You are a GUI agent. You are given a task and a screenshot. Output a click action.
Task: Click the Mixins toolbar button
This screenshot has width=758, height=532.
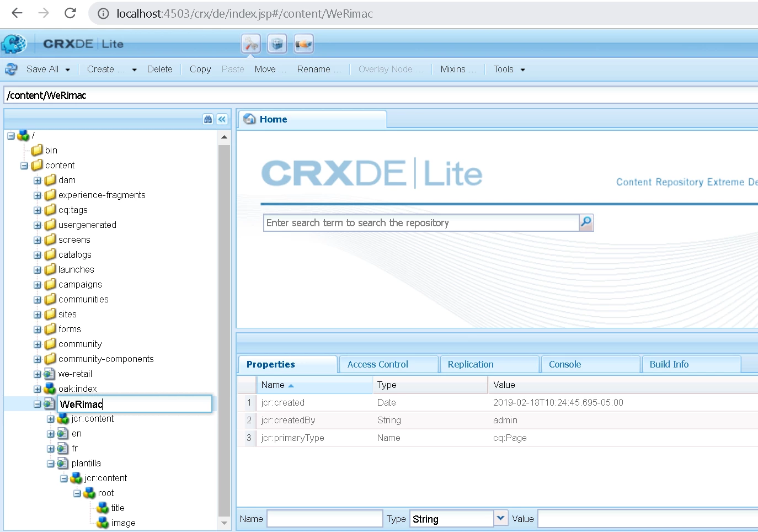[x=458, y=69]
